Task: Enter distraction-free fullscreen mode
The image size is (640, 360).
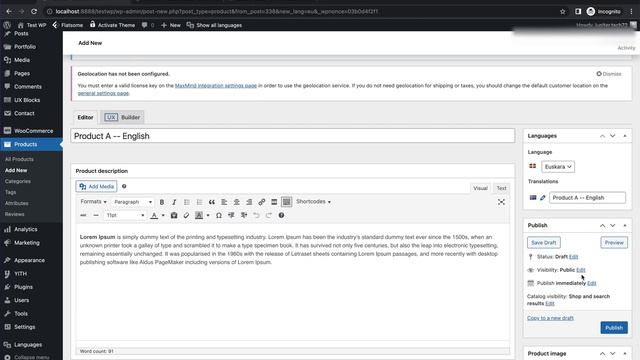Action: point(501,202)
